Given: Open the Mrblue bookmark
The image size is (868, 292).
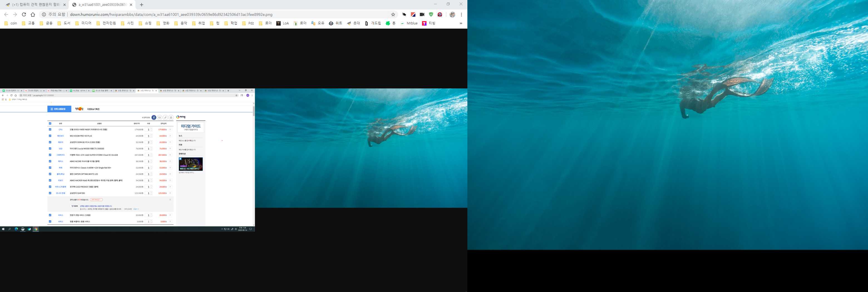Looking at the screenshot, I should tap(409, 23).
